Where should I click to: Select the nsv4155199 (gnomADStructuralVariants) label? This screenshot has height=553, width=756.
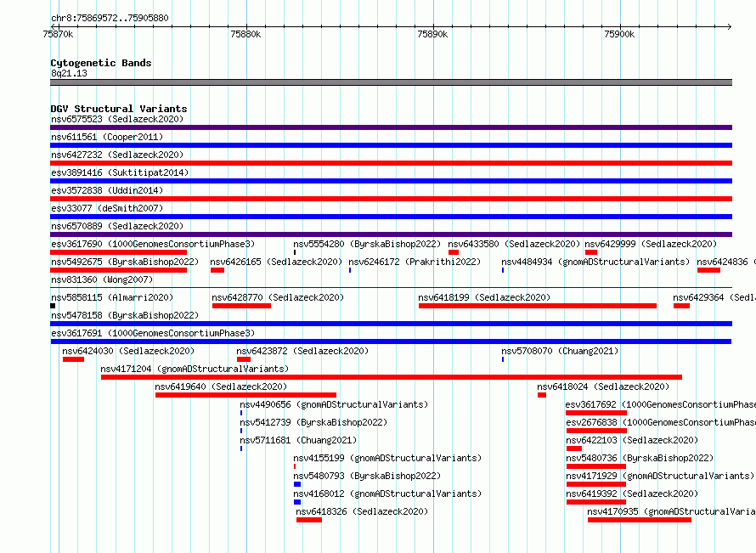[387, 458]
